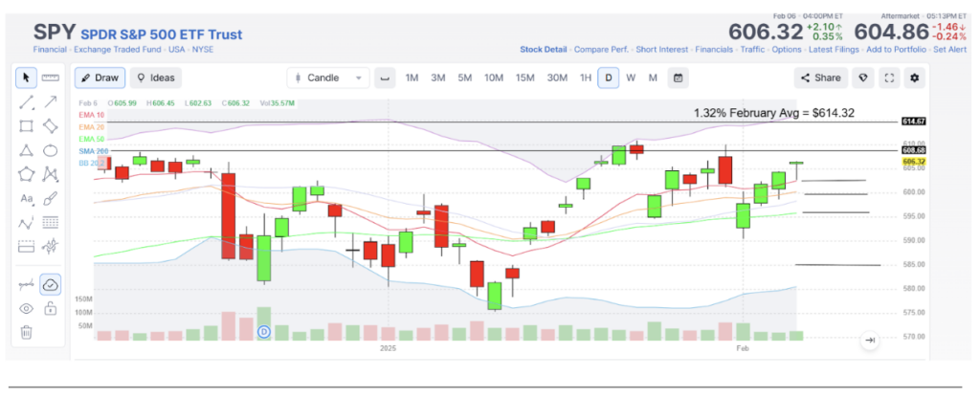
Task: Select the Fibonacci retracement grid tool
Action: pyautogui.click(x=51, y=223)
